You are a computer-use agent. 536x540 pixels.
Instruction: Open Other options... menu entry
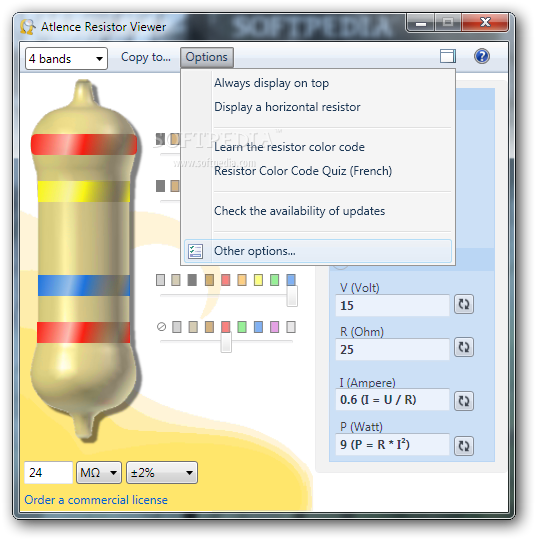[318, 251]
